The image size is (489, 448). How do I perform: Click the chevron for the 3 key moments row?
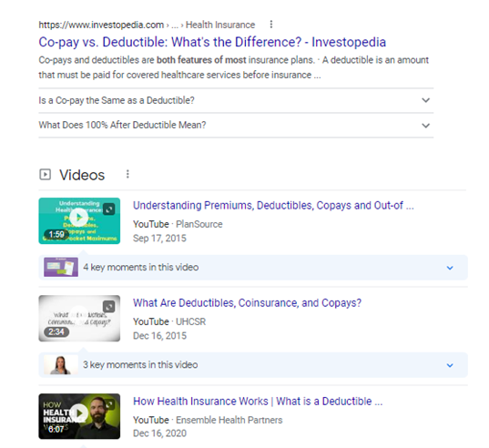450,365
